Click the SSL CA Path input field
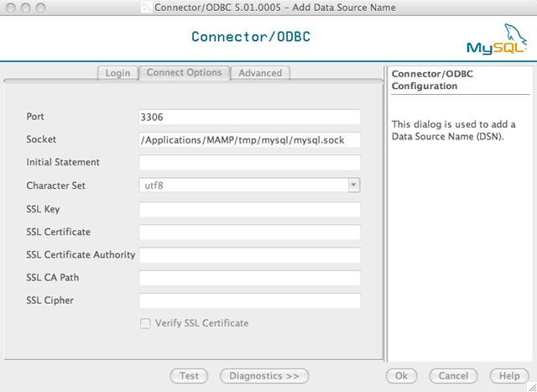The width and height of the screenshot is (537, 392). tap(250, 278)
